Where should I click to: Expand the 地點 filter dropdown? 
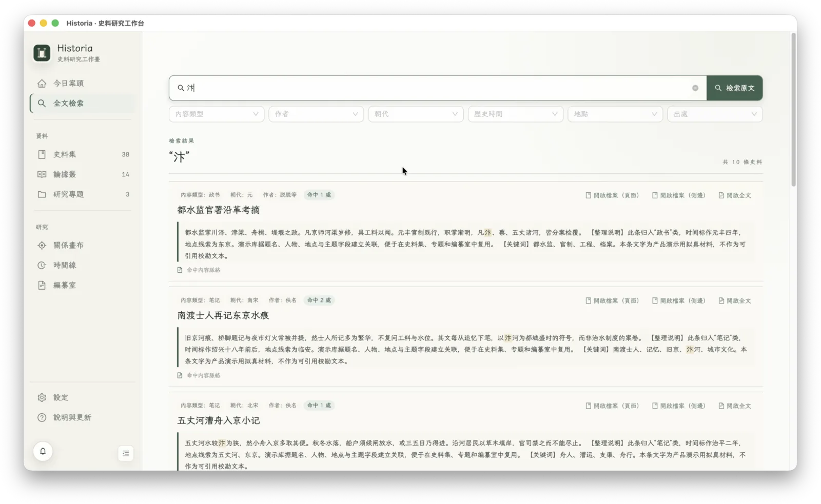(x=615, y=114)
